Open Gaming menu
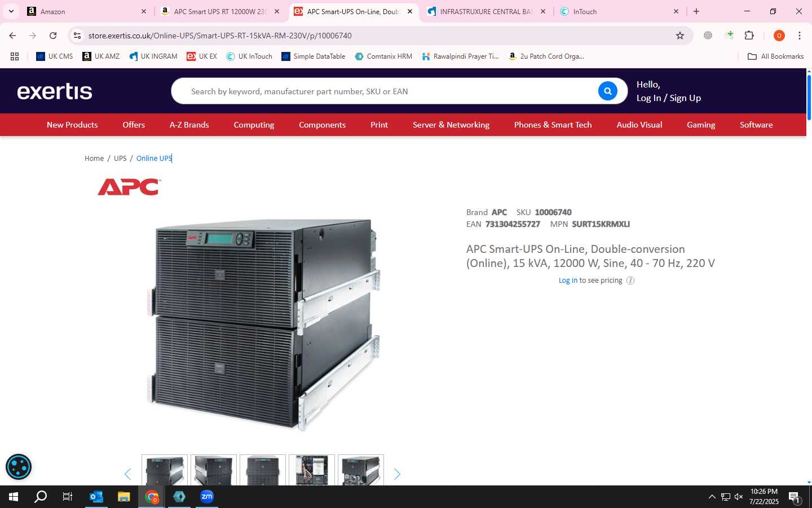The width and height of the screenshot is (812, 508). (x=701, y=125)
